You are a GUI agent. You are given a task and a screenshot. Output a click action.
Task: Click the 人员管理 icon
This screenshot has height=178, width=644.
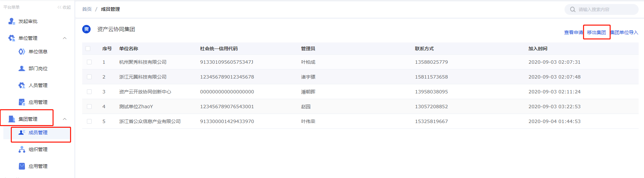click(22, 85)
